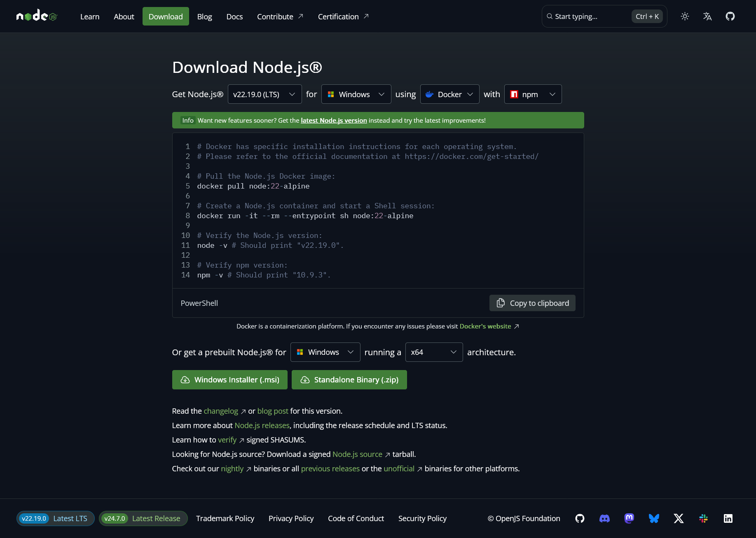Click code line 'docker pull node:22-alpine'
Screen dimensions: 756x538
(x=253, y=186)
